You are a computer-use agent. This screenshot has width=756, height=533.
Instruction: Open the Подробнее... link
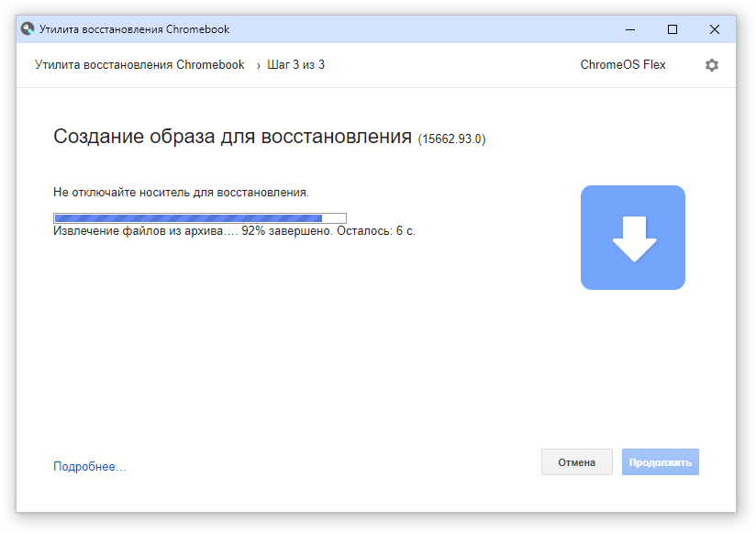pos(89,467)
